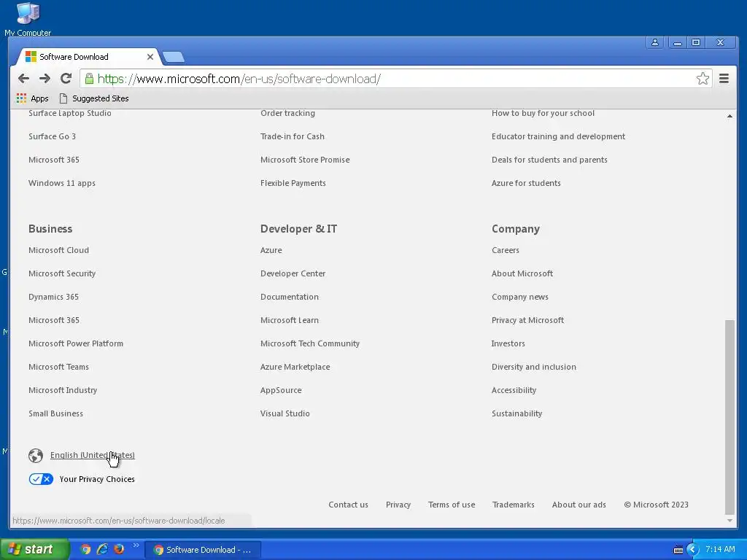747x560 pixels.
Task: Launch Chrome from the quick launch bar
Action: click(x=86, y=549)
